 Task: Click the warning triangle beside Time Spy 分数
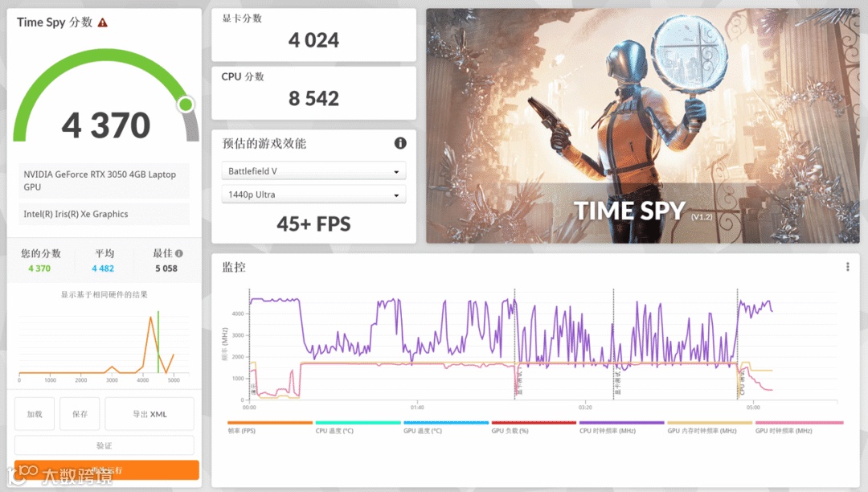point(102,23)
